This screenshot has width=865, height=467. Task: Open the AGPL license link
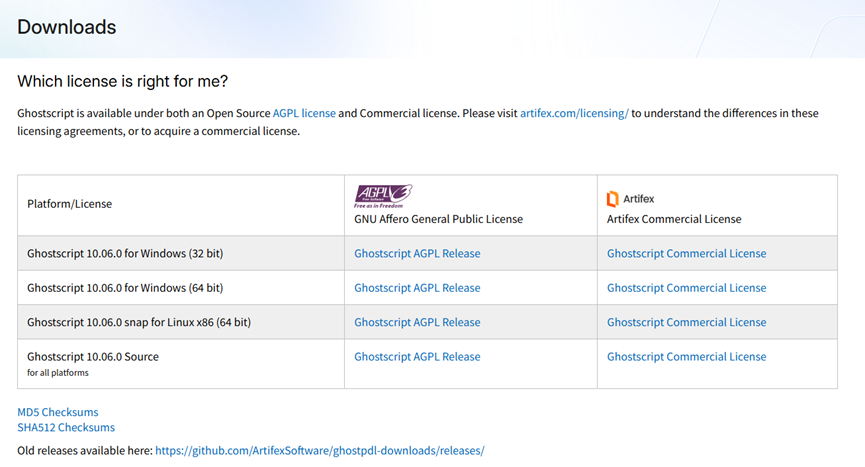[x=304, y=113]
